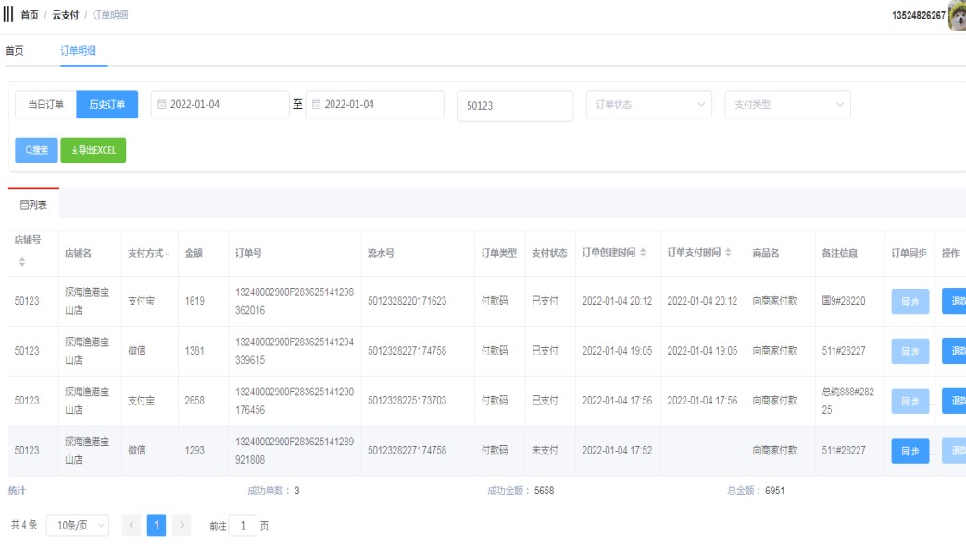Go to next page arrow in pagination

[182, 526]
